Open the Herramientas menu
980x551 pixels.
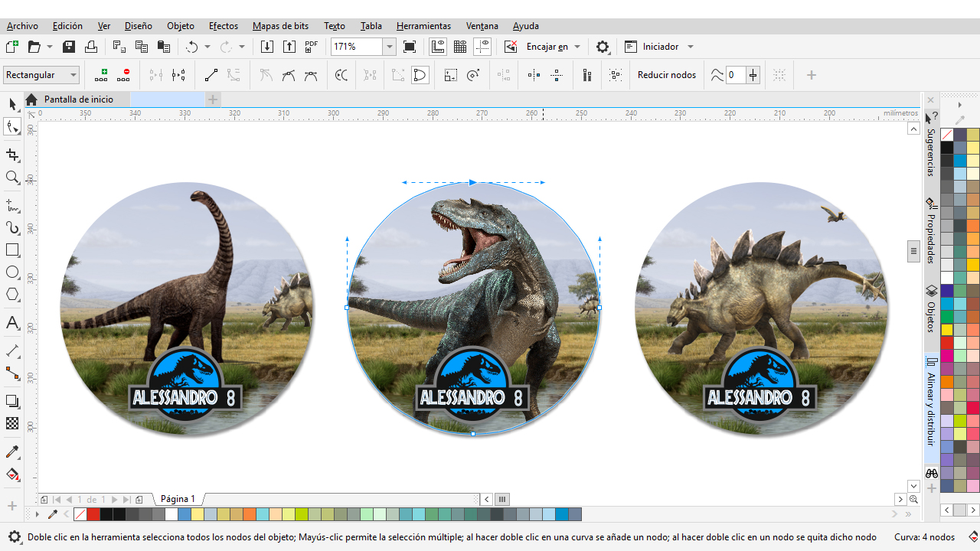point(423,26)
